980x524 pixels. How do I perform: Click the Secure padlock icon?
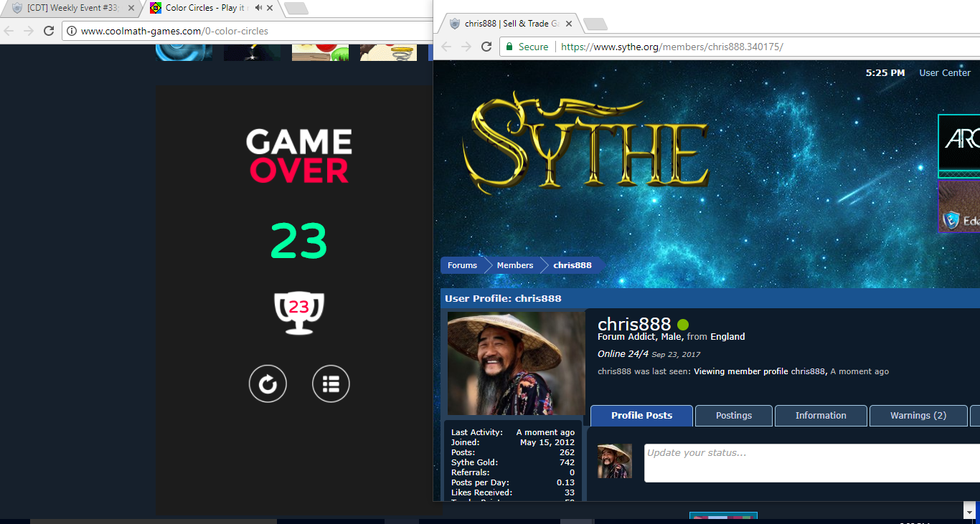(x=509, y=47)
